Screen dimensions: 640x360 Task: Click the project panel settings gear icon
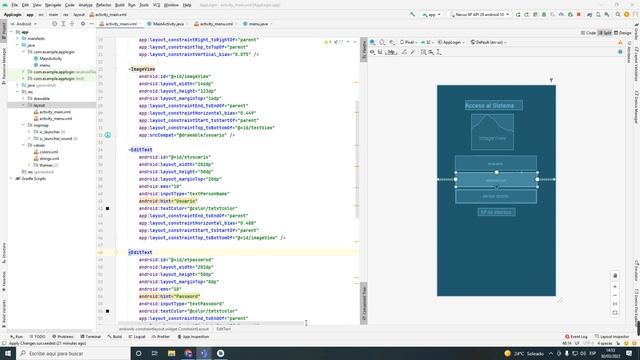coord(83,24)
